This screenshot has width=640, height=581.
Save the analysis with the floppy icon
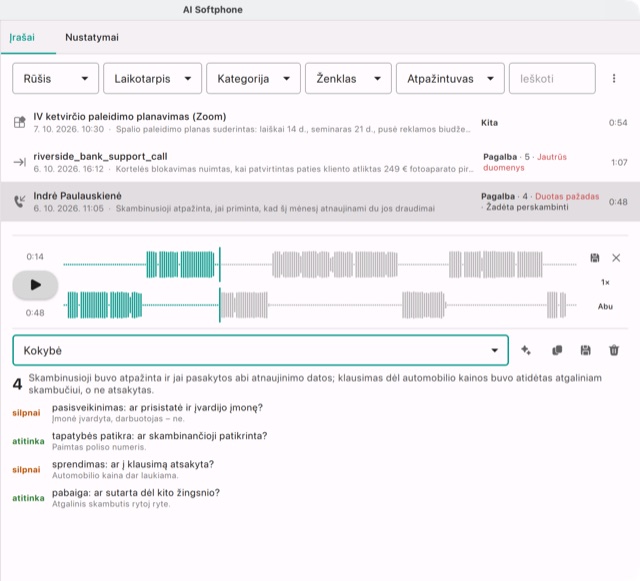[x=585, y=350]
